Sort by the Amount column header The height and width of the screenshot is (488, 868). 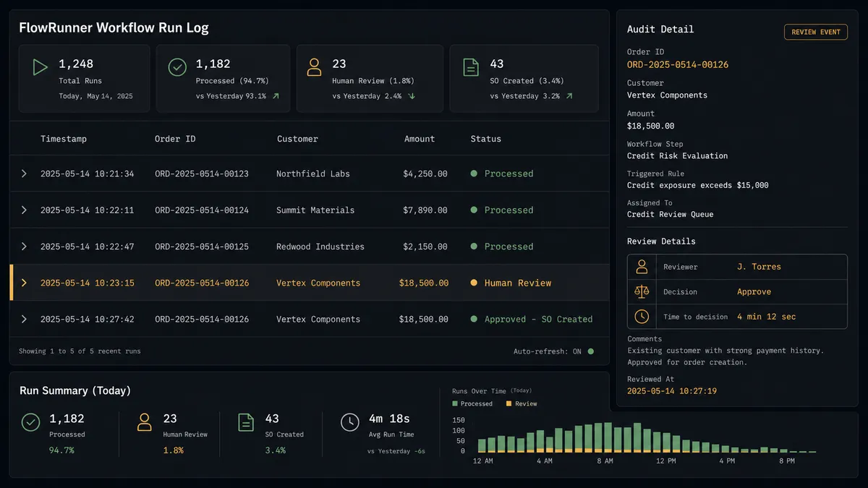tap(420, 139)
